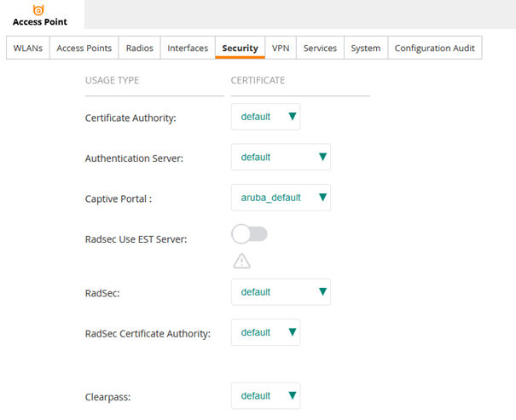Open the Access Points tab

coord(84,49)
